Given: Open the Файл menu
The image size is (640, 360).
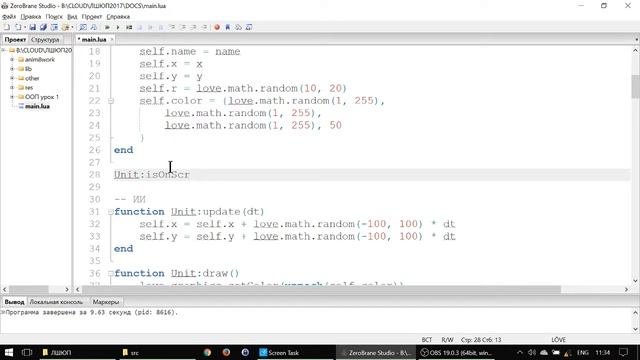Looking at the screenshot, I should click(x=9, y=17).
